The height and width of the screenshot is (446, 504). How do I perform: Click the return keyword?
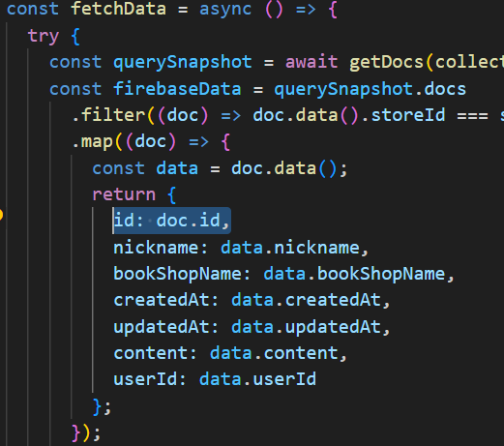click(x=124, y=194)
